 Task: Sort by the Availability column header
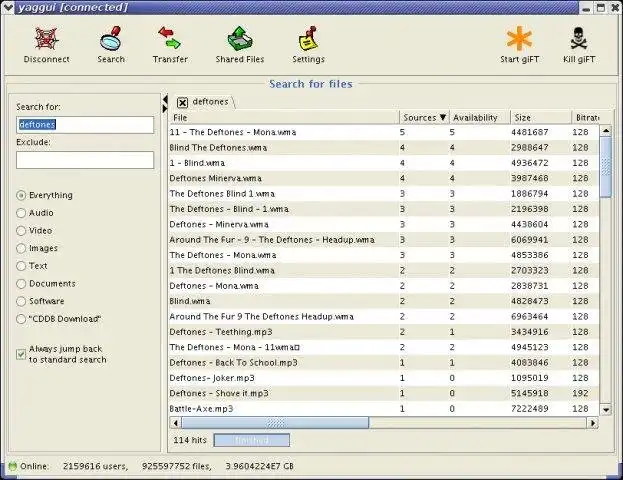point(480,118)
